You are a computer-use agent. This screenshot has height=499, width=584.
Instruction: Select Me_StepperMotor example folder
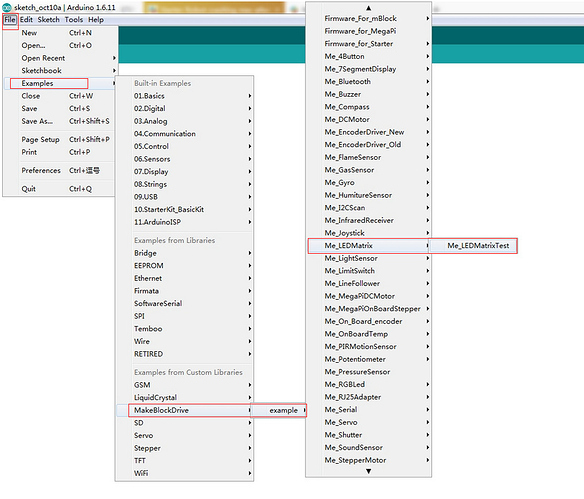click(369, 460)
